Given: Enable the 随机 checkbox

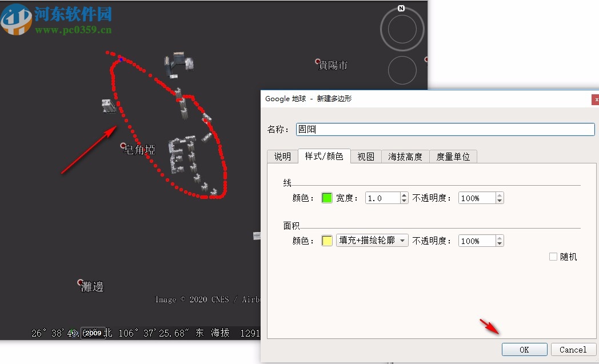Looking at the screenshot, I should tap(553, 257).
